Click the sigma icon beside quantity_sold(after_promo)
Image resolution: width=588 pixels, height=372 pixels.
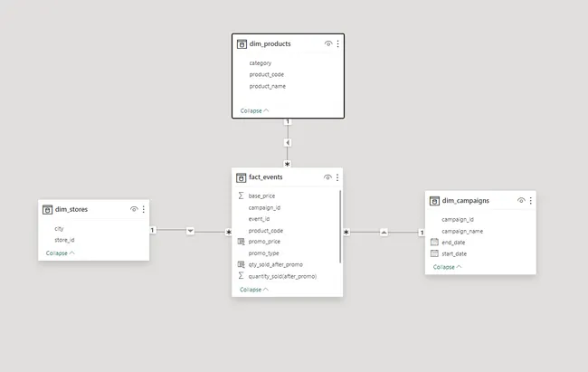(241, 276)
